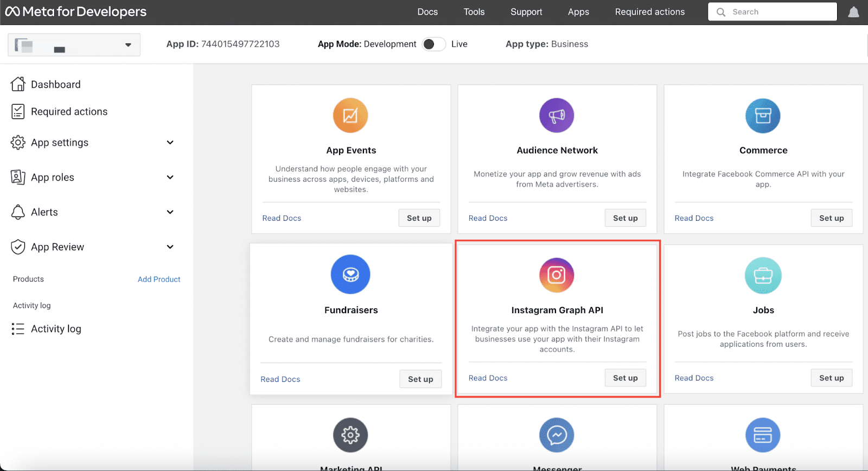Viewport: 868px width, 471px height.
Task: Click the Instagram Graph API title
Action: point(557,310)
